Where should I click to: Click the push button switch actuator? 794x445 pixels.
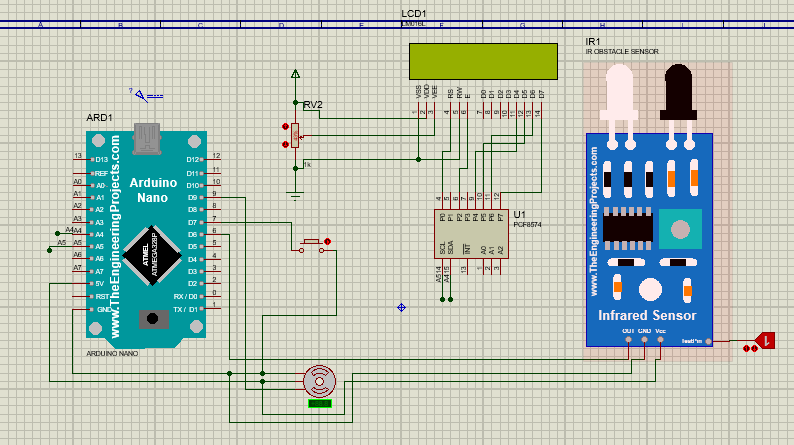311,240
